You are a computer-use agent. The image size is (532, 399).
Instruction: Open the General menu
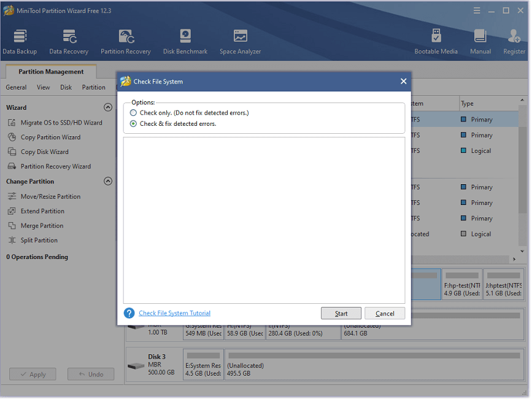click(16, 87)
